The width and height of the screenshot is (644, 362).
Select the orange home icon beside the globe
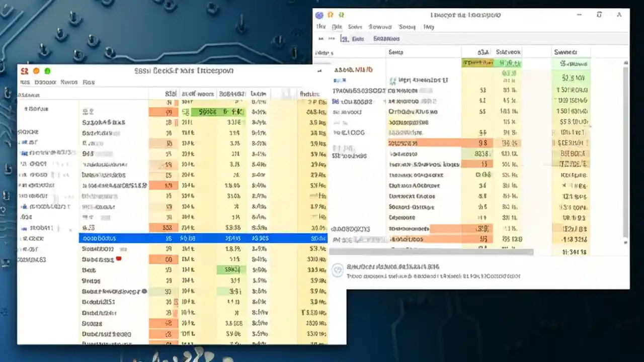[x=331, y=15]
